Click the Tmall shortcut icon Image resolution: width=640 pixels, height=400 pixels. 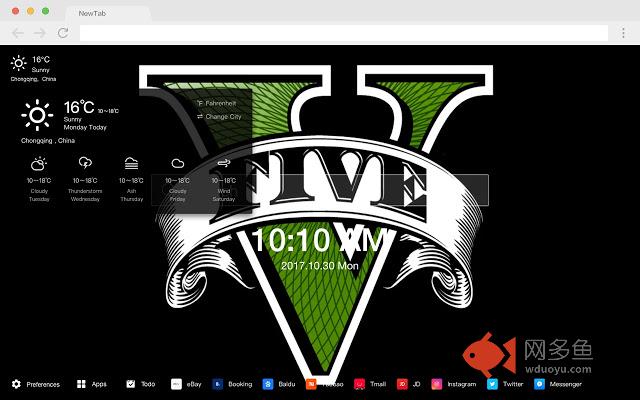pos(358,384)
